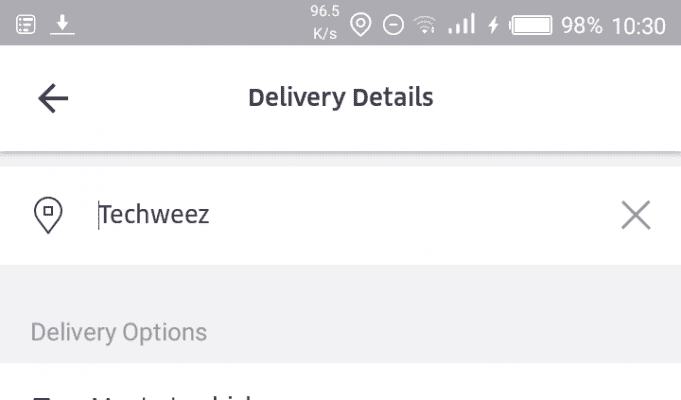Tap the location pin beside Techweez

[x=48, y=215]
